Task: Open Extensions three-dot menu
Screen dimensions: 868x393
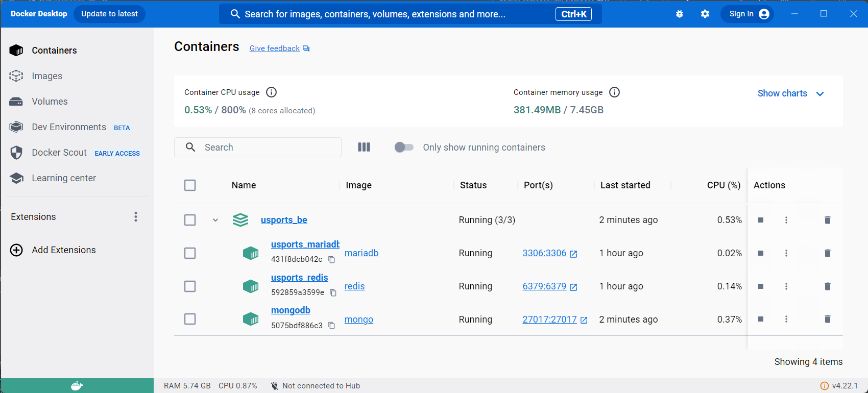Action: (x=136, y=217)
